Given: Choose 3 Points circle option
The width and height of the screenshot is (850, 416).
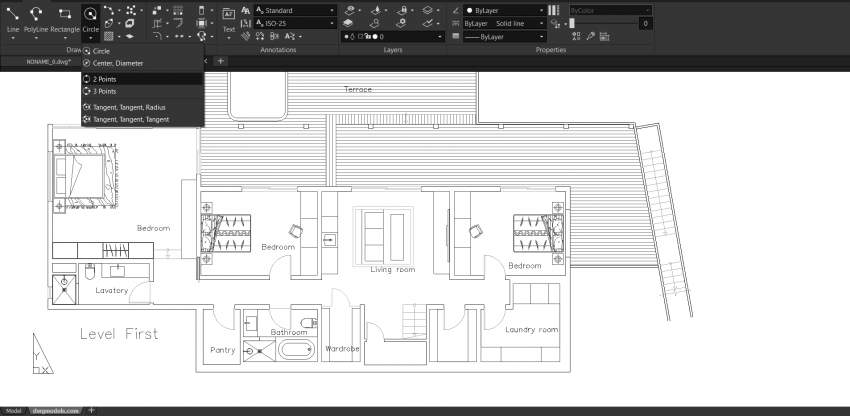Looking at the screenshot, I should [143, 91].
